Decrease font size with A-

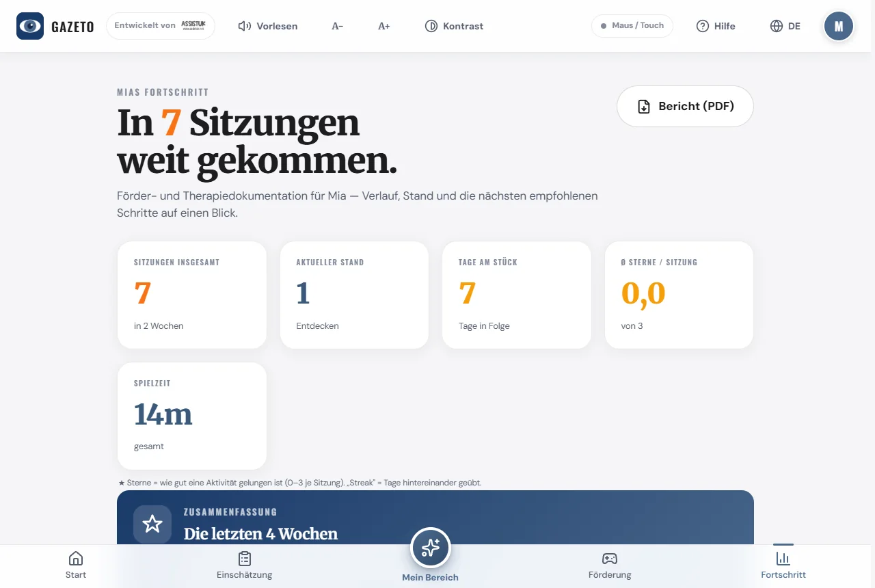coord(338,26)
